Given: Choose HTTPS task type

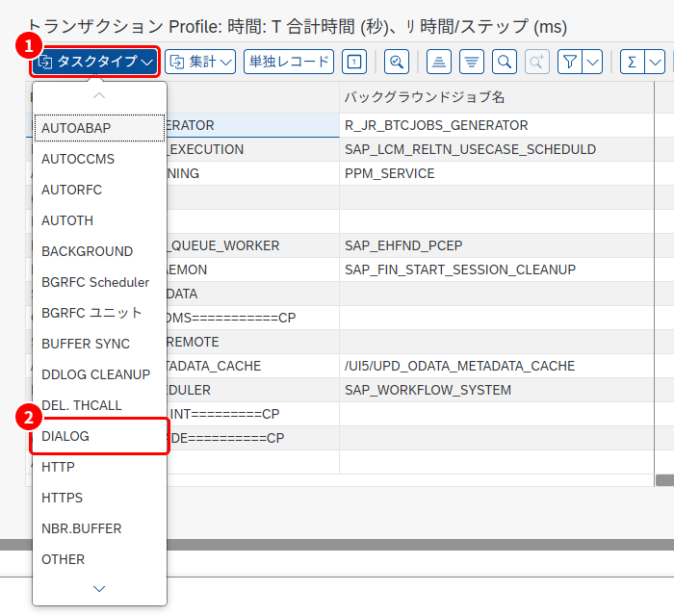Looking at the screenshot, I should (x=99, y=498).
